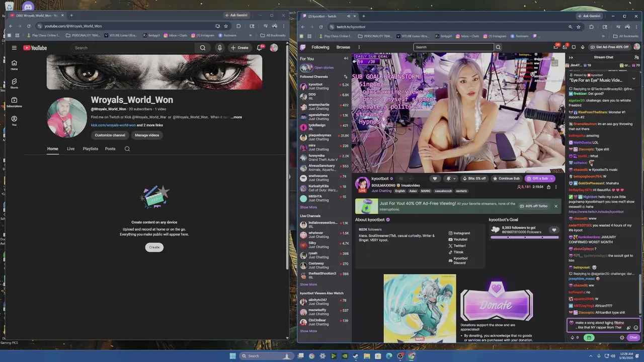Show more kyootbot Viewers Also Watch
The image size is (644, 362).
[x=308, y=331]
